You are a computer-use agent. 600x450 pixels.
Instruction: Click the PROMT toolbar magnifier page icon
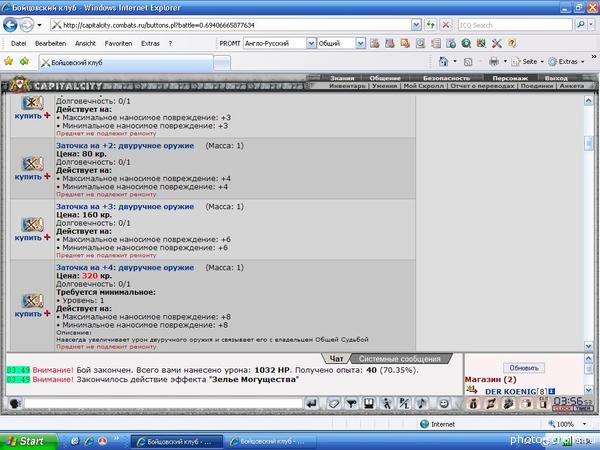420,43
